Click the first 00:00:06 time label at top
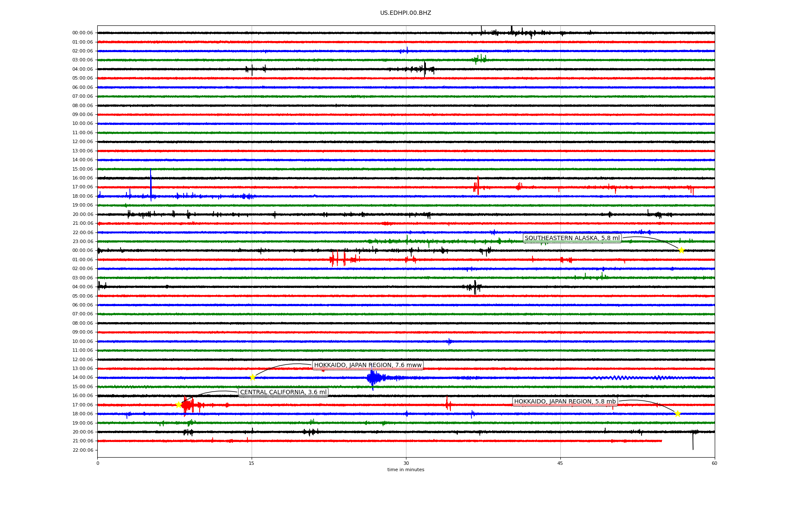This screenshot has height=508, width=812. coord(82,33)
